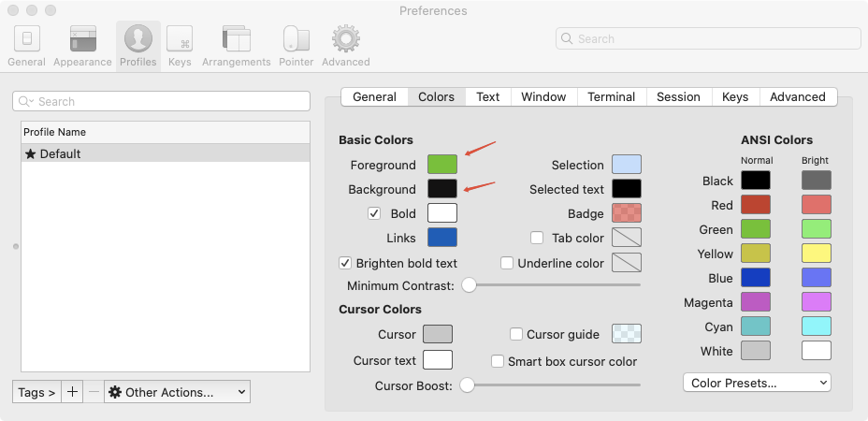Image resolution: width=868 pixels, height=421 pixels.
Task: Add a new profile with plus button
Action: coord(72,392)
